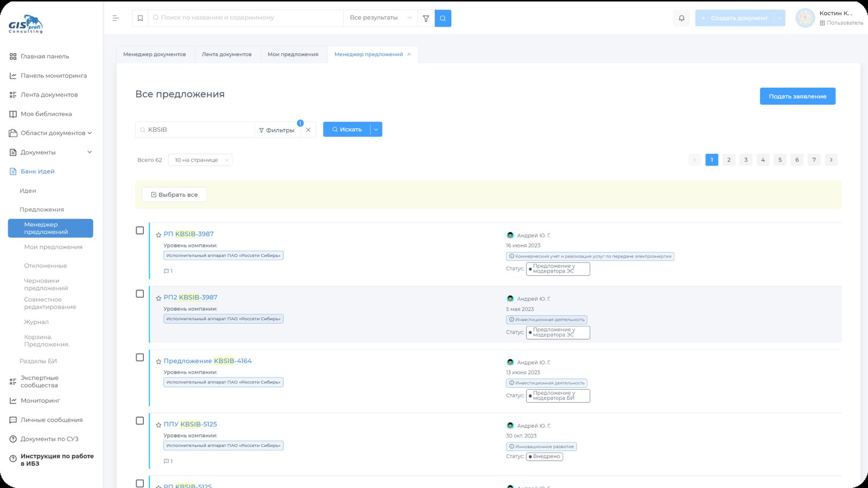Screen dimensions: 868x488
Task: Switch to Менеджер документов tab
Action: [155, 54]
